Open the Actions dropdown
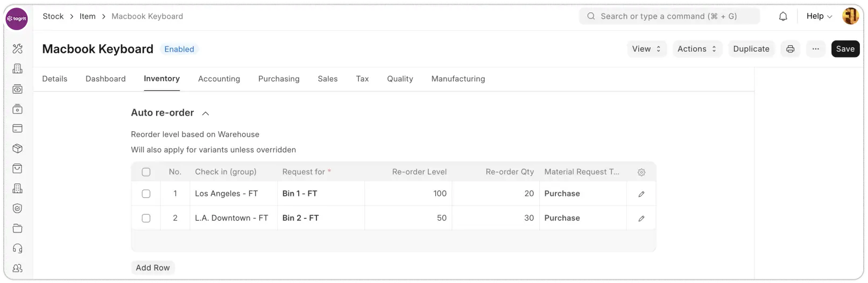 coord(696,49)
